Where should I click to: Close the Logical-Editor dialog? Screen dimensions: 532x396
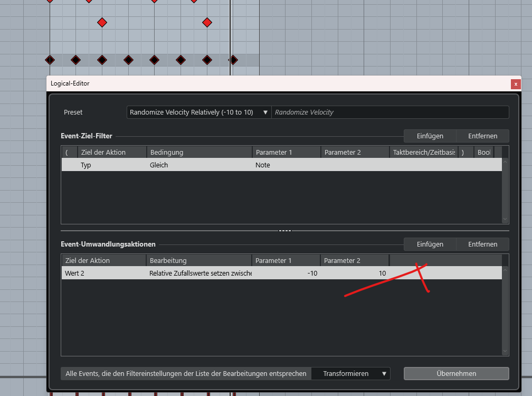[516, 84]
